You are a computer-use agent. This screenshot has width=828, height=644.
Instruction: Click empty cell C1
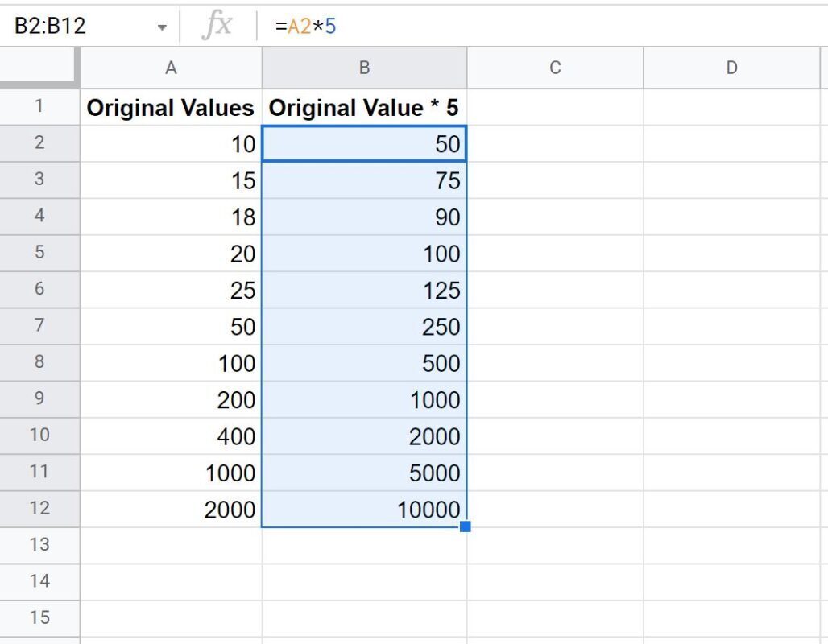(x=555, y=107)
